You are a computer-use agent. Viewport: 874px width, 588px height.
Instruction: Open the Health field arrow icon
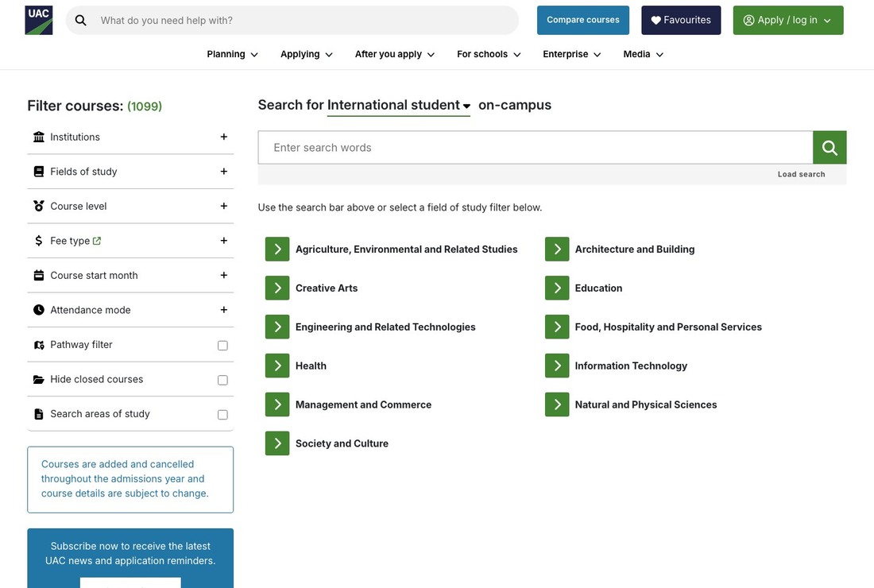click(277, 366)
